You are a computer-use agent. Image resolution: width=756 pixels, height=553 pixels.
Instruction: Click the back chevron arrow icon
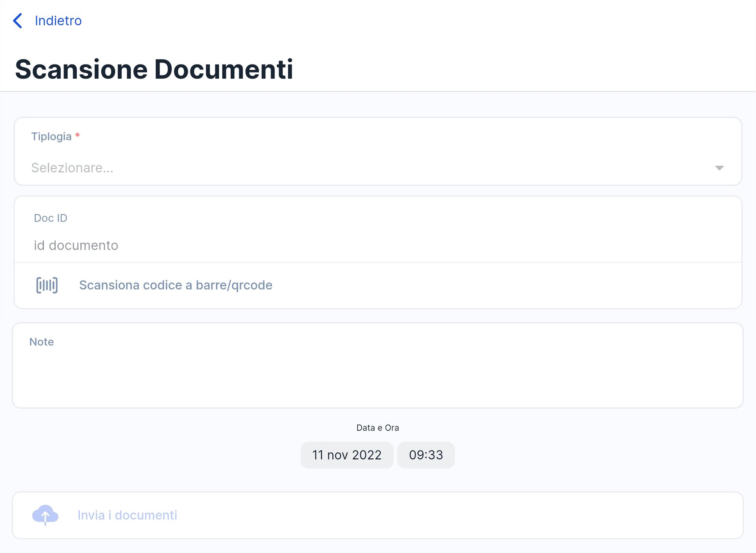tap(18, 21)
